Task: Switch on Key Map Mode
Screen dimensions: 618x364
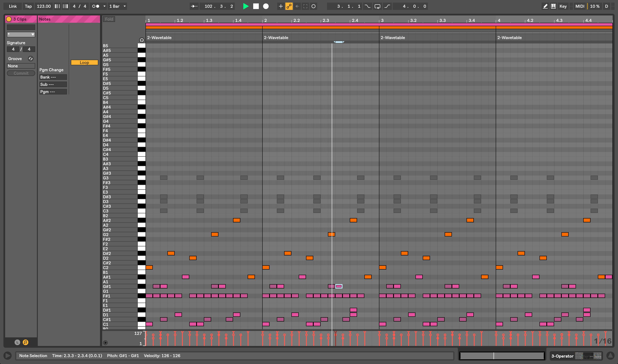Action: click(x=563, y=6)
